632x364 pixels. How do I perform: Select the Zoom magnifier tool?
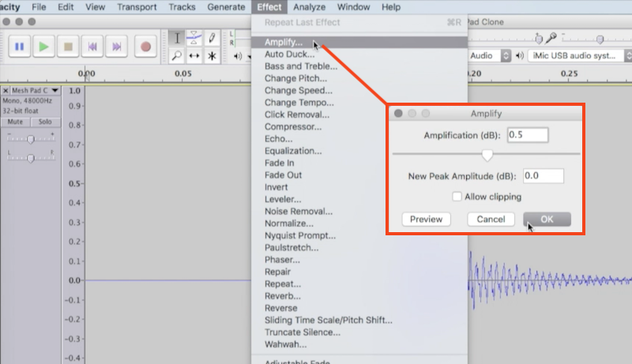177,56
